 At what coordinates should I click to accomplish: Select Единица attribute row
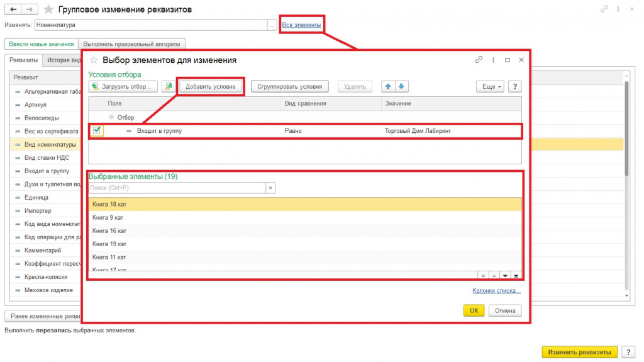click(x=46, y=198)
